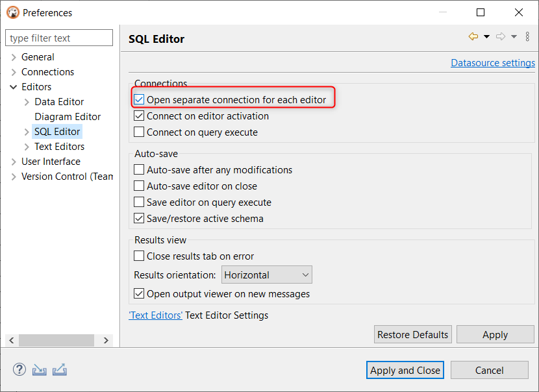The image size is (539, 392).
Task: Close the Preferences window
Action: click(x=519, y=12)
